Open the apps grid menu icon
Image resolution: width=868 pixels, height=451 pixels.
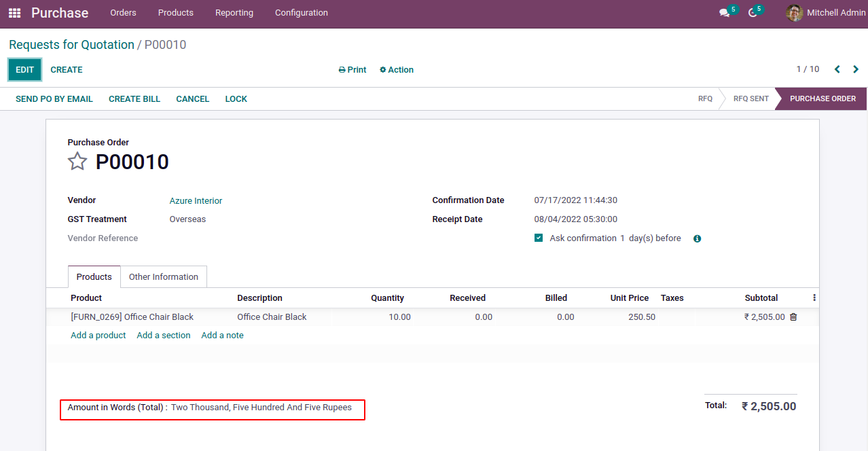click(14, 13)
